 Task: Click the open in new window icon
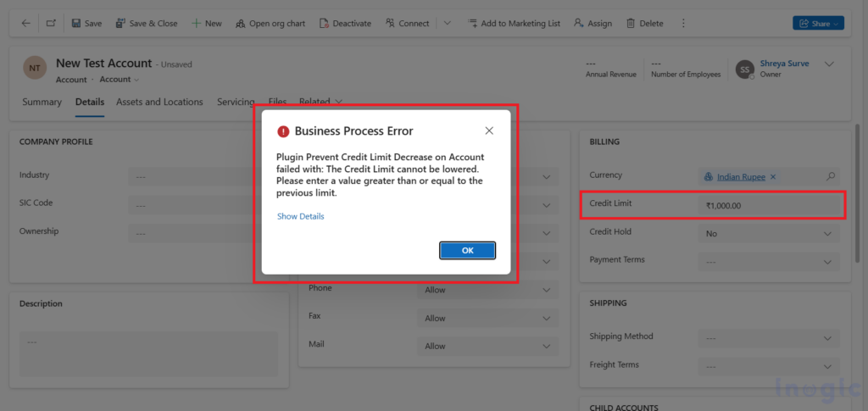tap(51, 24)
